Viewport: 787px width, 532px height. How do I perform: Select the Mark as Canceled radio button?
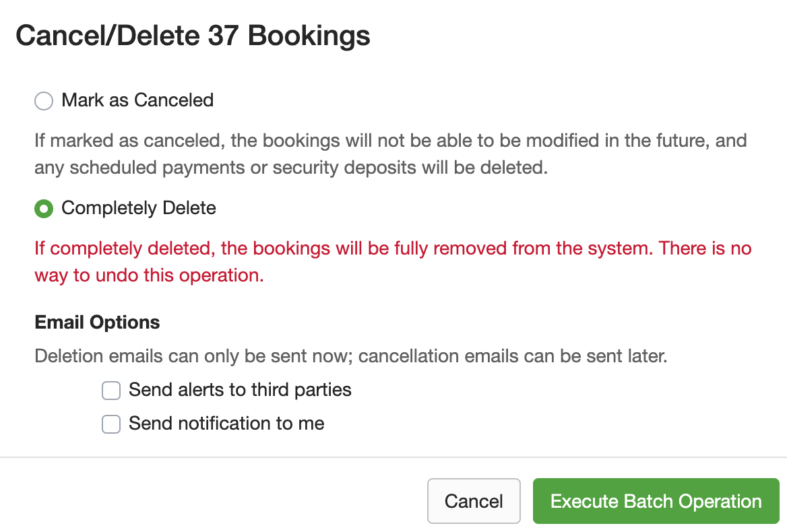click(x=44, y=101)
